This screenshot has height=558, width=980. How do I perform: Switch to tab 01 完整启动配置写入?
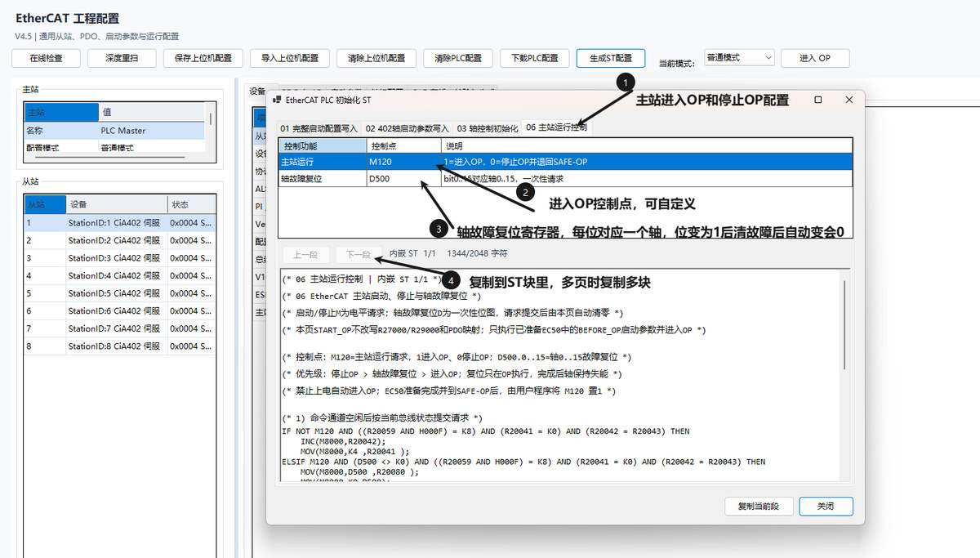[x=319, y=128]
